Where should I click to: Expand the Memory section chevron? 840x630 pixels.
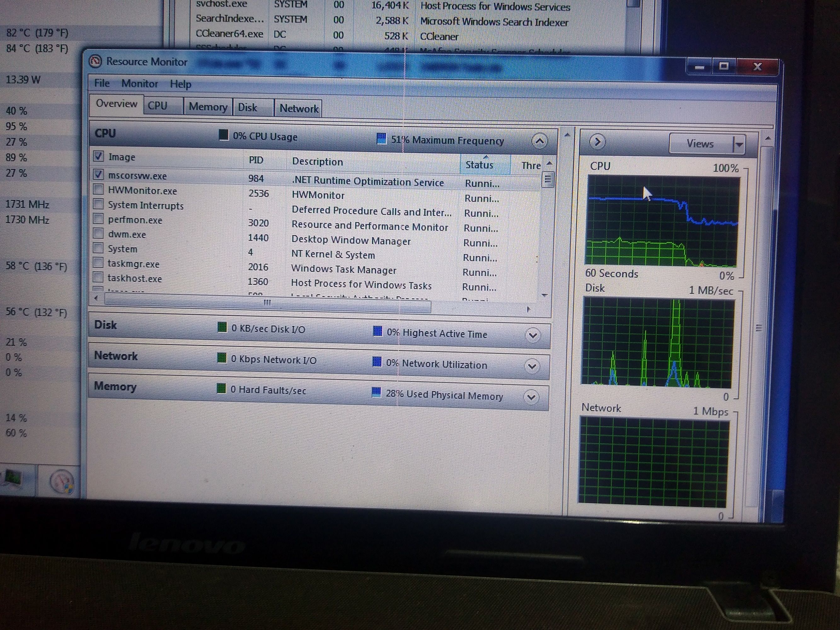[531, 398]
